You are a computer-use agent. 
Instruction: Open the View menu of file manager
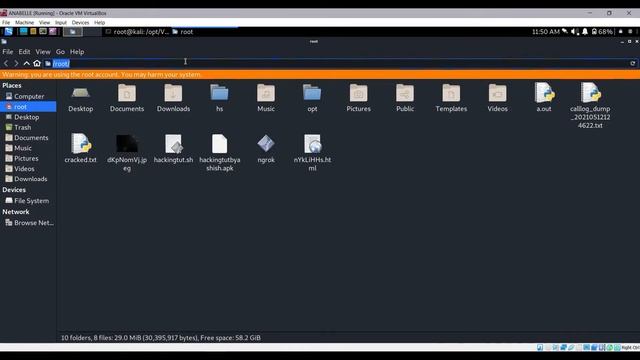(x=43, y=52)
